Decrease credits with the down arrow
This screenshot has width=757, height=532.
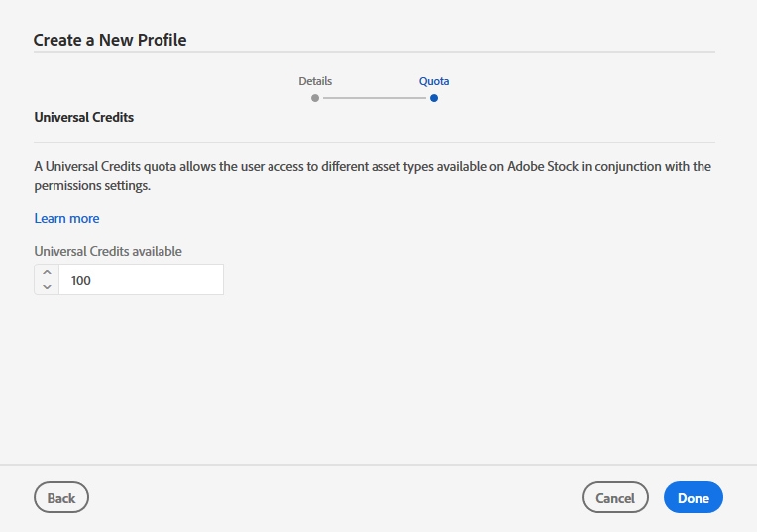coord(47,287)
